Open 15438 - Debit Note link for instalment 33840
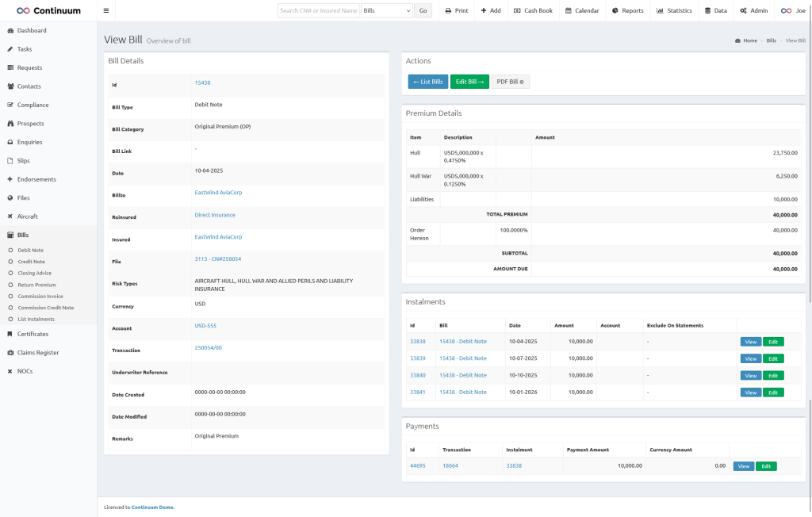 pyautogui.click(x=463, y=375)
